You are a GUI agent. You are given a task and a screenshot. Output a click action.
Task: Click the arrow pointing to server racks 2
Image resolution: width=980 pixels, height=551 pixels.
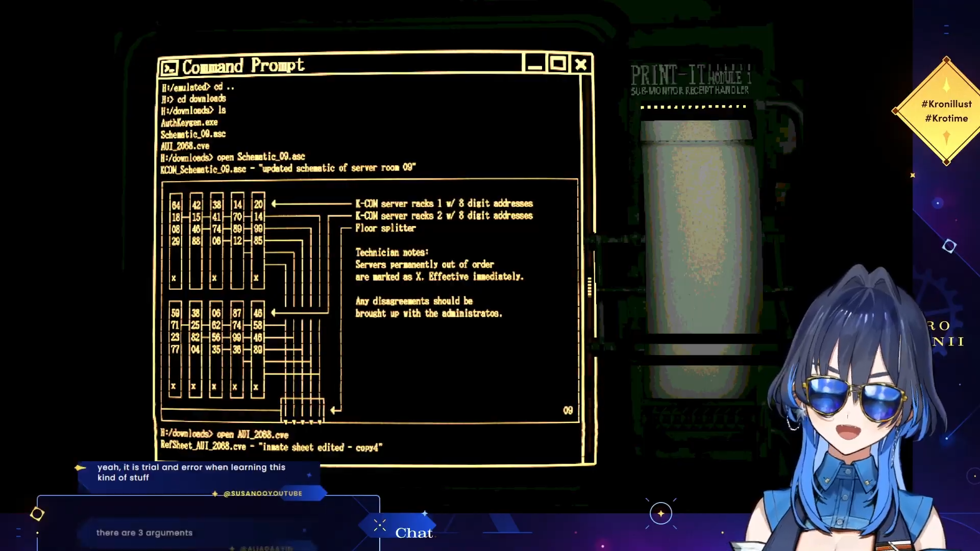pyautogui.click(x=274, y=312)
